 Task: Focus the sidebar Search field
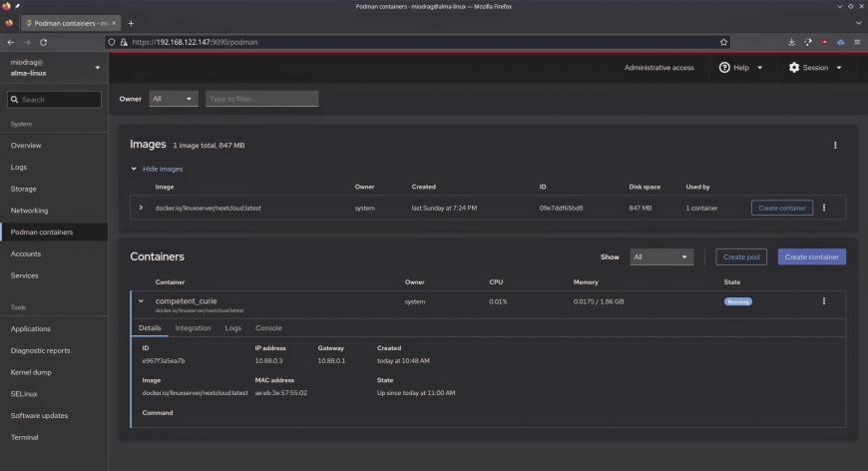click(54, 100)
